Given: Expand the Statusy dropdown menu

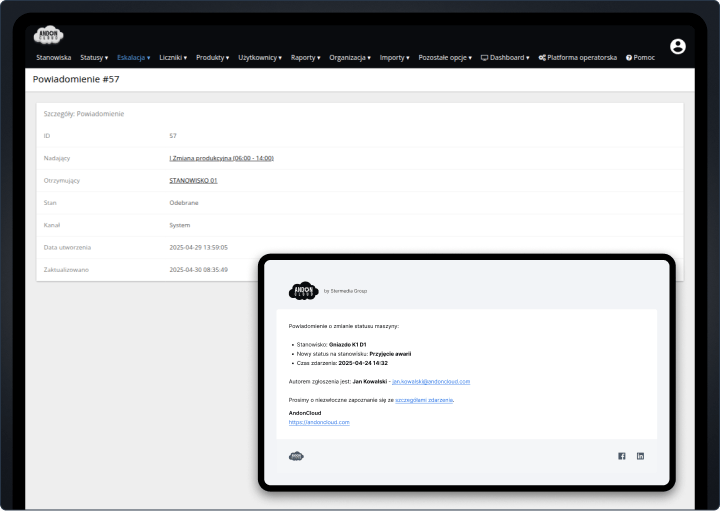Looking at the screenshot, I should click(x=94, y=58).
